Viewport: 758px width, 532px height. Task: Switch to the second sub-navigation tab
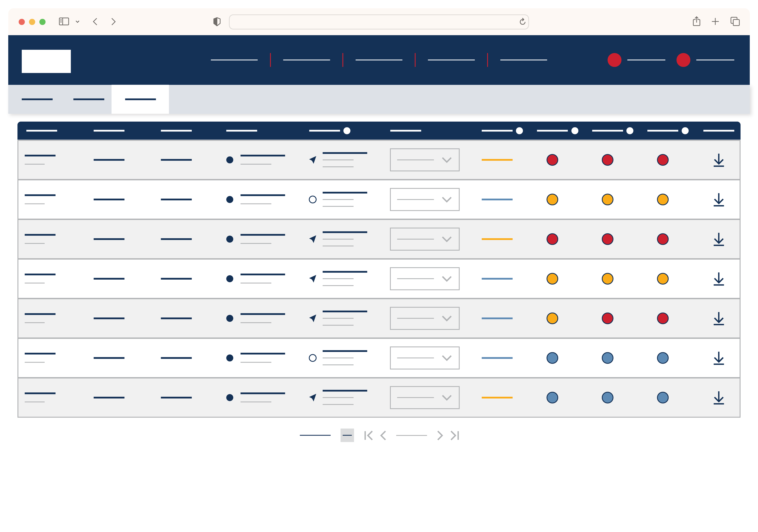[x=89, y=99]
